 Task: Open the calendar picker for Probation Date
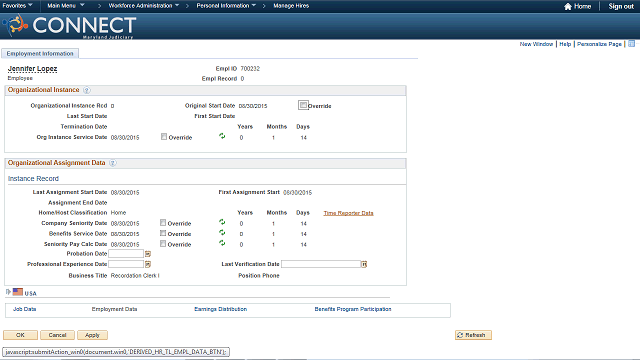148,254
